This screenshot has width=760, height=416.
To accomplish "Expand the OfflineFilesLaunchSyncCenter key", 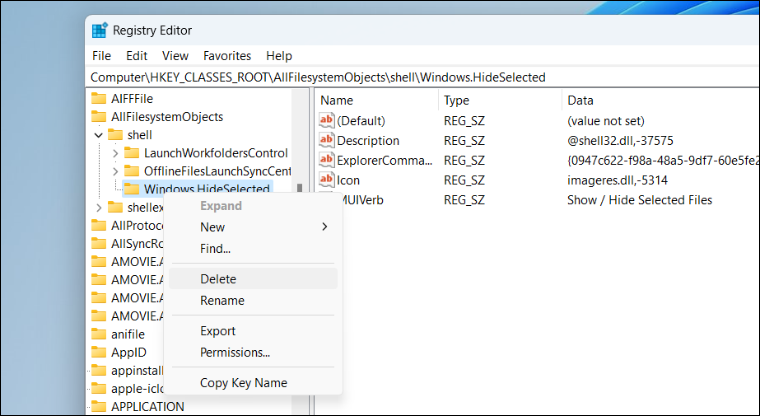I will tap(115, 171).
